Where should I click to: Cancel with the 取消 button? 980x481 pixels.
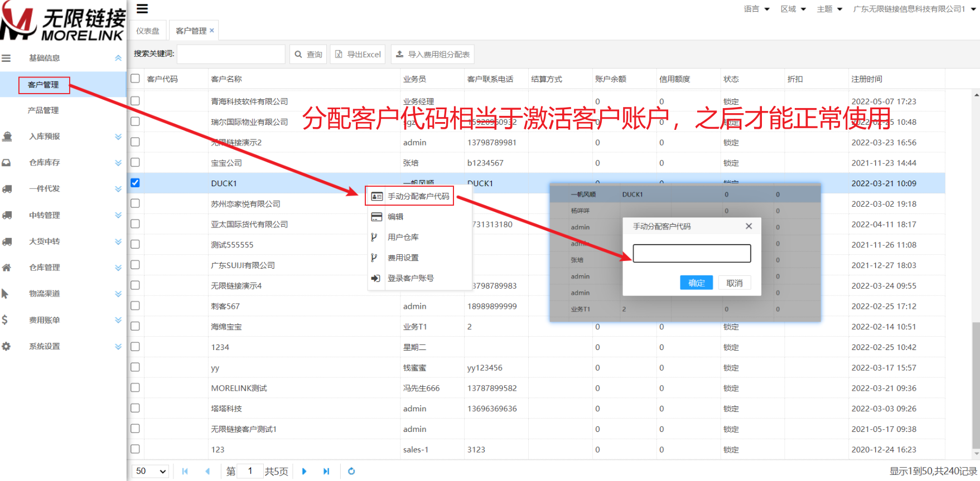[735, 283]
